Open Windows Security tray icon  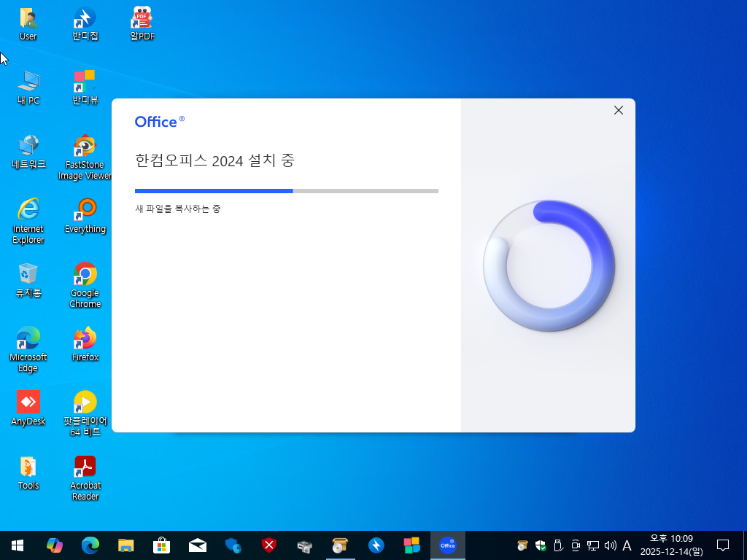coord(541,545)
